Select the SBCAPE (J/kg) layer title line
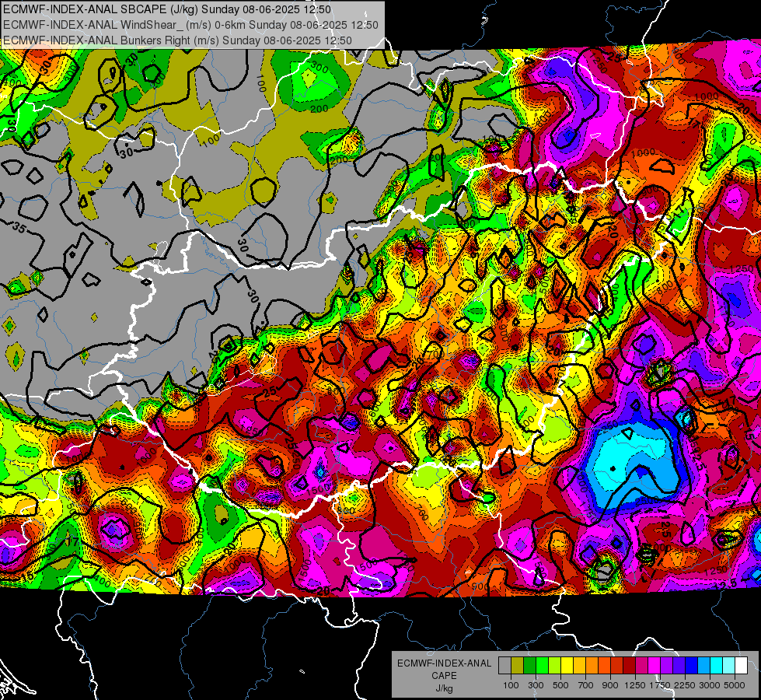This screenshot has height=700, width=761. 167,9
